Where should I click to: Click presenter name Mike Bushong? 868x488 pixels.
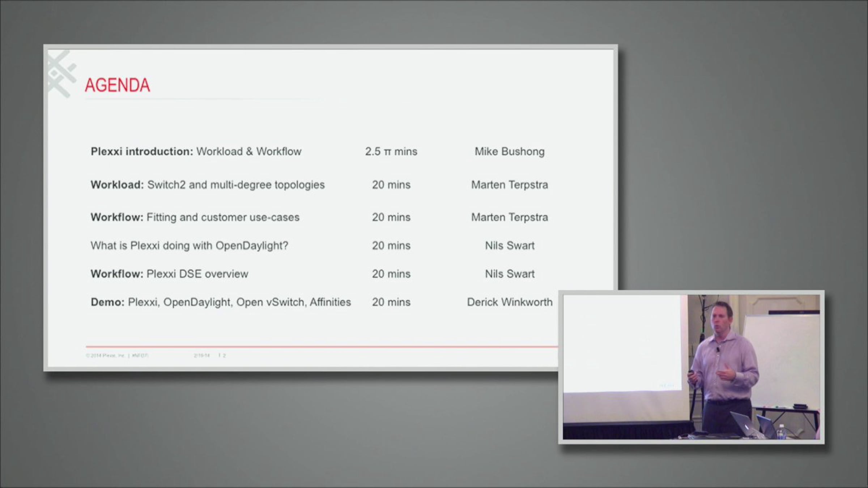[510, 151]
